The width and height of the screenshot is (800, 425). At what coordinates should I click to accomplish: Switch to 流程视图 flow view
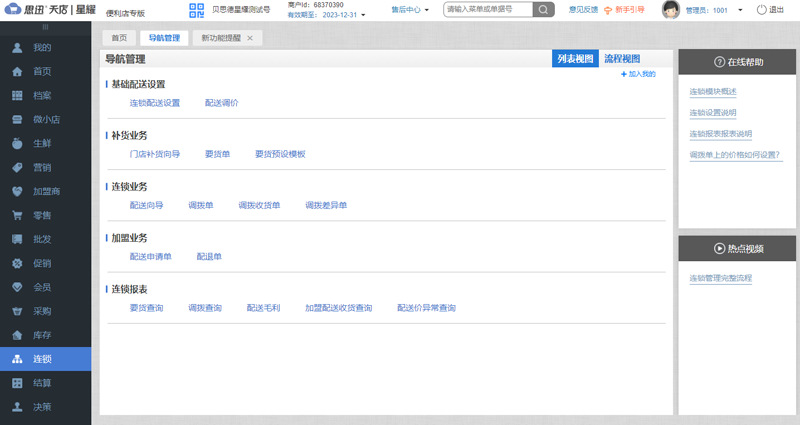click(622, 59)
